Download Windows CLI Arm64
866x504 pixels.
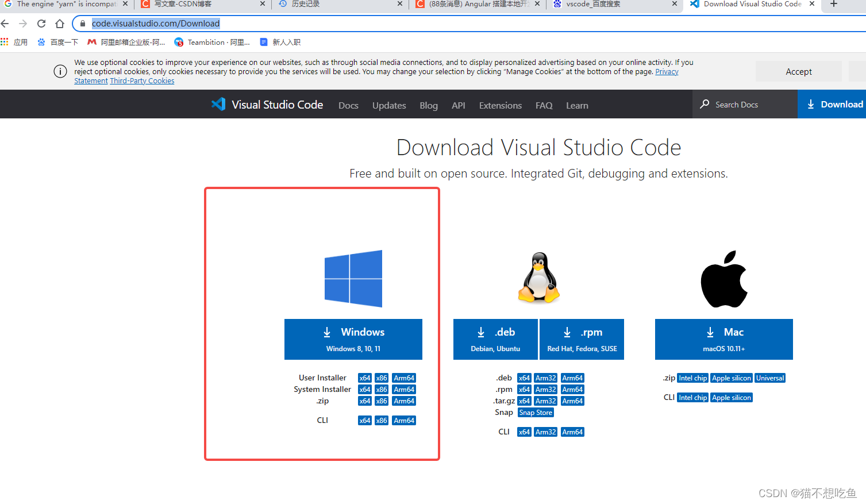(x=404, y=421)
